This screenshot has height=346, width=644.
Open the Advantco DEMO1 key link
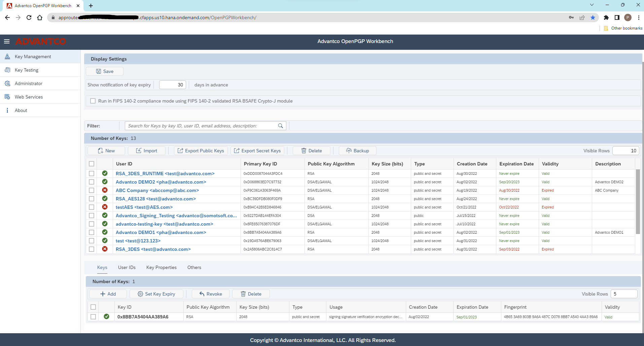[x=160, y=232]
